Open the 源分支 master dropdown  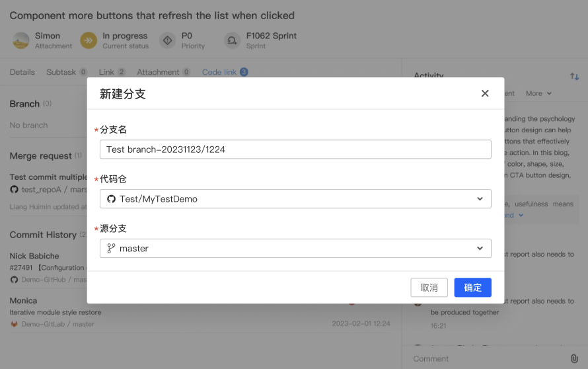coord(295,249)
